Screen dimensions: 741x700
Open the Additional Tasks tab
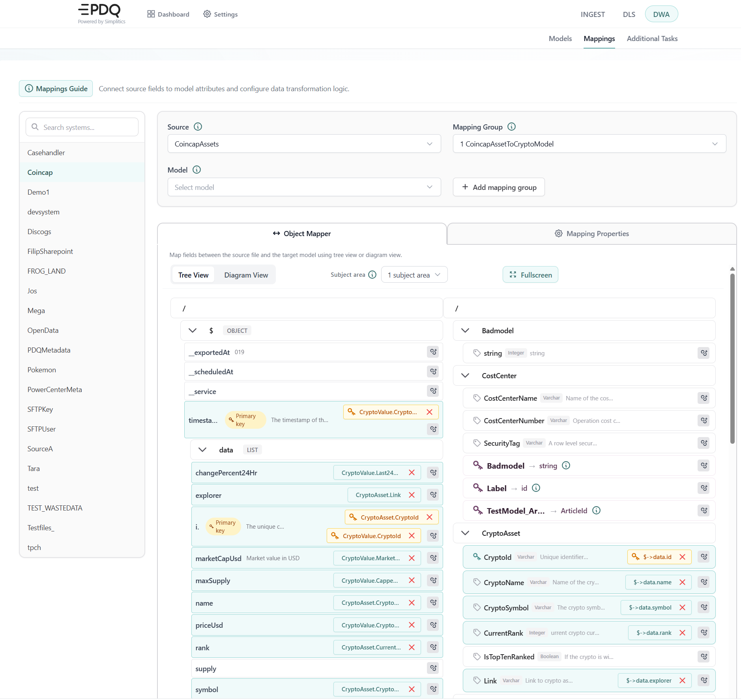pos(652,38)
